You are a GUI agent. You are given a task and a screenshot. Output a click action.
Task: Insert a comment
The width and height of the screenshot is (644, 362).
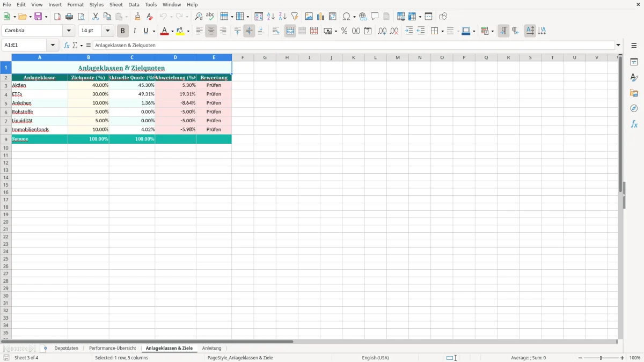point(375,17)
